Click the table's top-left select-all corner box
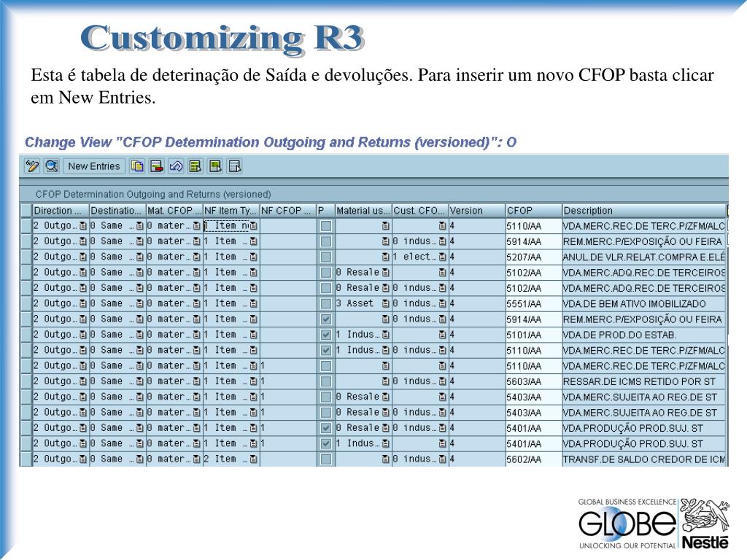747x560 pixels. pyautogui.click(x=26, y=211)
